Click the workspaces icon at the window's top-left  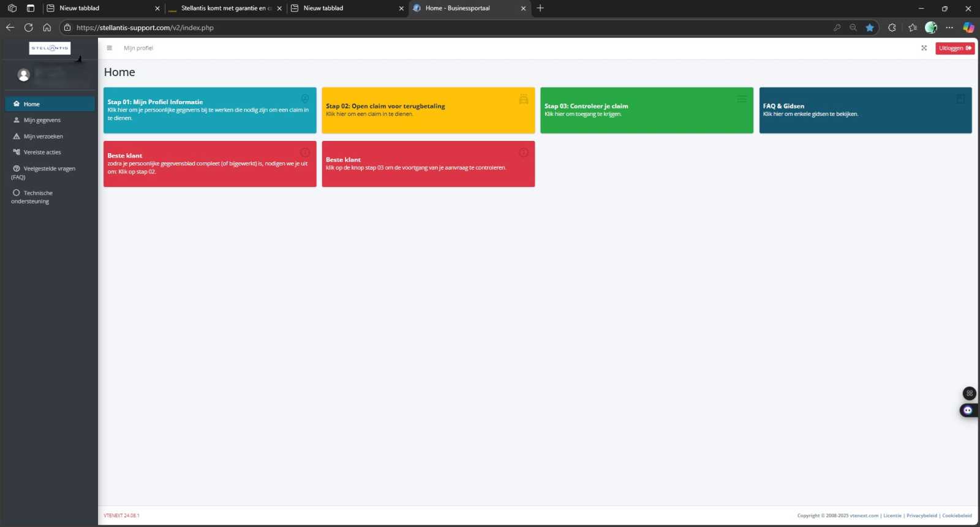click(12, 9)
